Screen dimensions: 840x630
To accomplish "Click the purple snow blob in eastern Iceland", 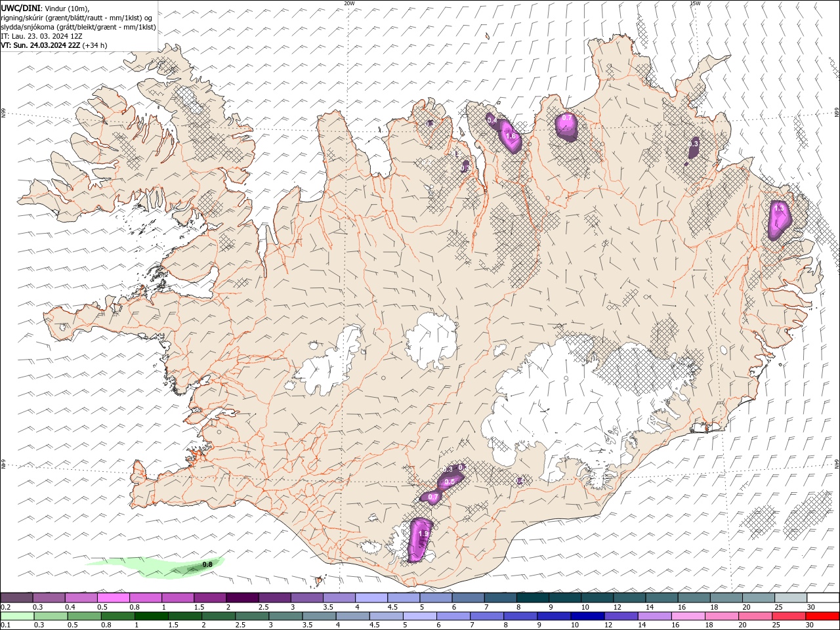I will point(780,220).
